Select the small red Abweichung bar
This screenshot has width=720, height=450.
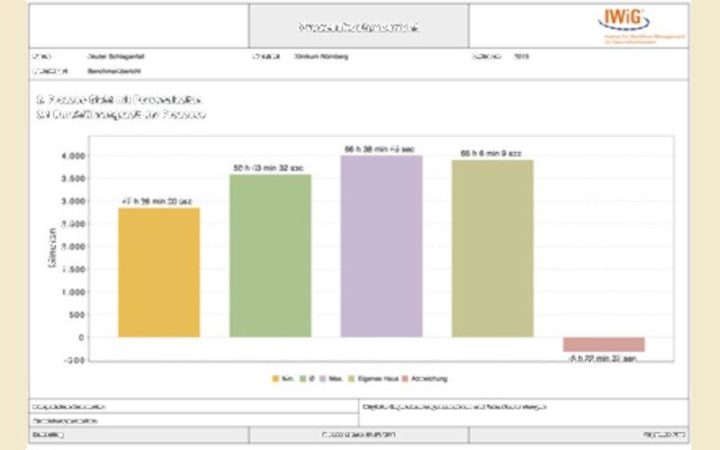click(x=604, y=344)
